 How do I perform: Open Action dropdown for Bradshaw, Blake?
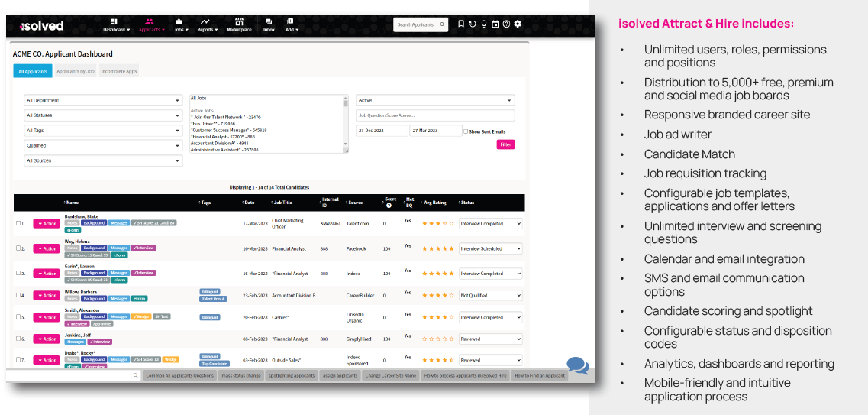(x=47, y=224)
